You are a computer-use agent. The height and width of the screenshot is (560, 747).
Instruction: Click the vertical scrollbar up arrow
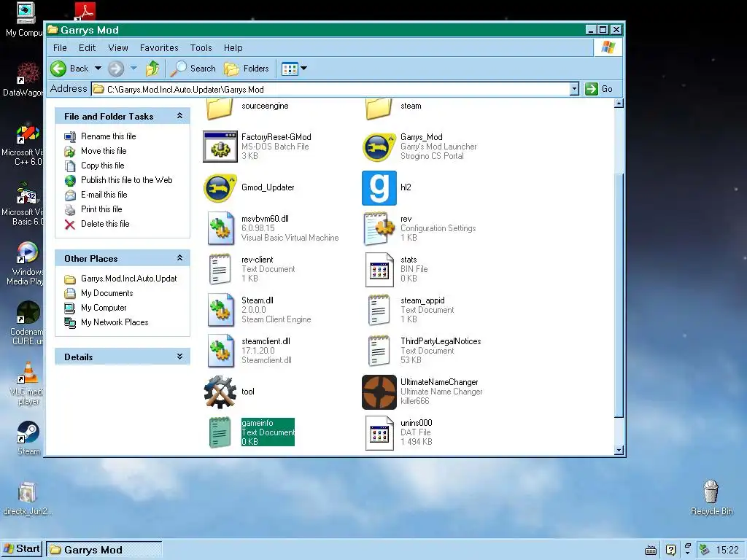click(x=619, y=104)
